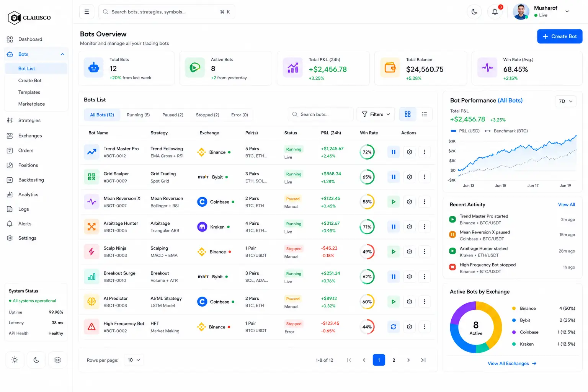Open settings for Trend Master Pro
Image resolution: width=588 pixels, height=392 pixels.
pos(410,152)
